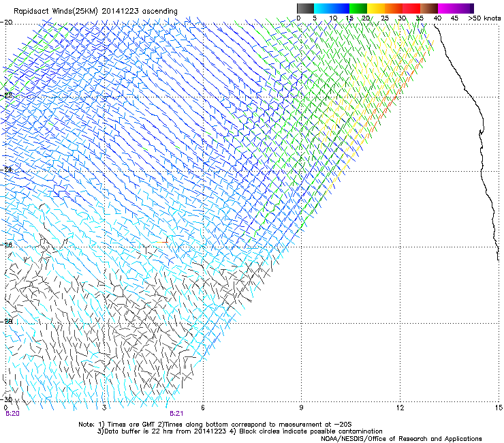Click the latitude label '-30' on the left axis

7,399
